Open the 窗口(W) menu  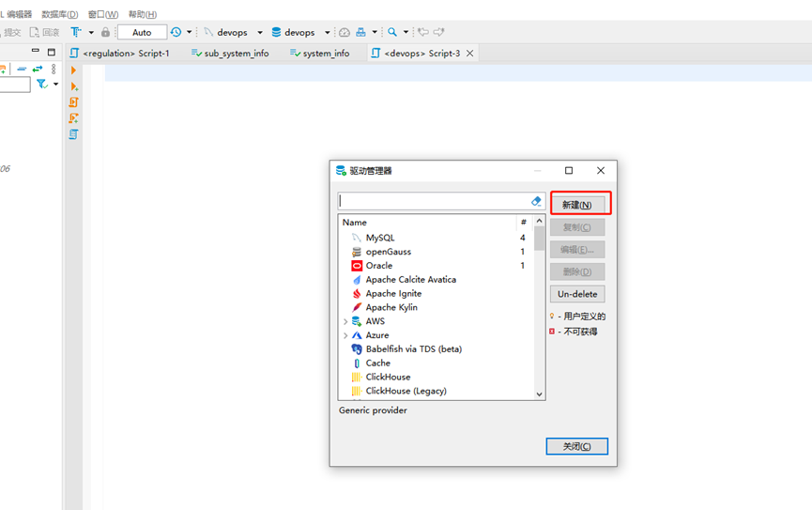103,14
